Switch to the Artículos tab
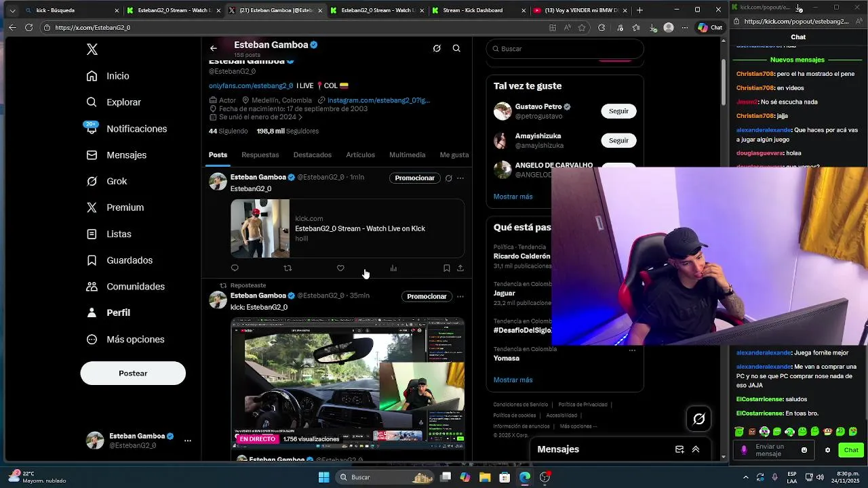 (x=361, y=155)
